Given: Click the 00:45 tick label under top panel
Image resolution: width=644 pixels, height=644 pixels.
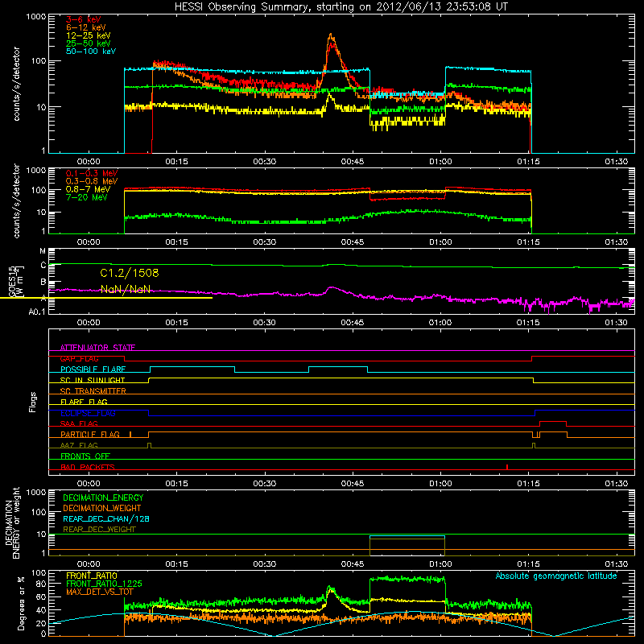Looking at the screenshot, I should tap(353, 162).
